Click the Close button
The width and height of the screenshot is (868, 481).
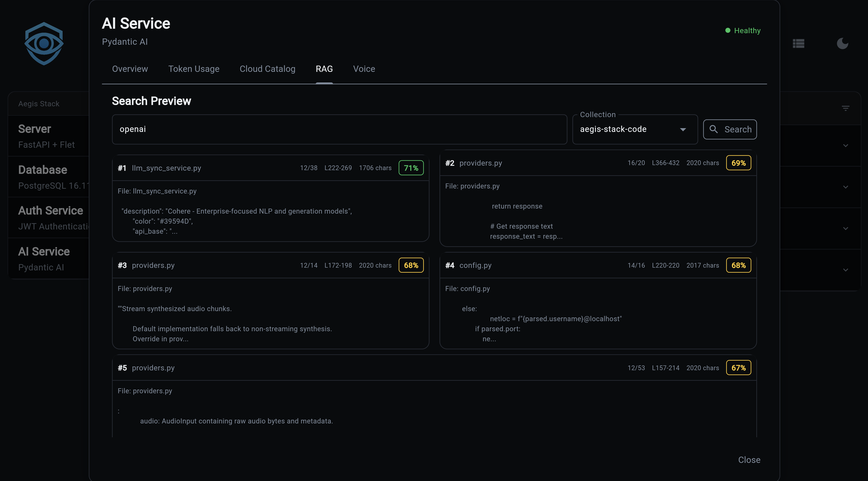tap(749, 460)
